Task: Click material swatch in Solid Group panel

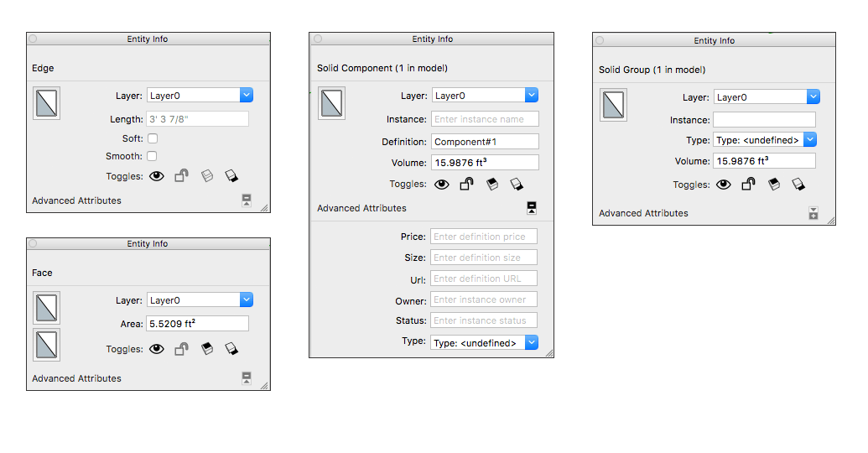Action: (614, 105)
